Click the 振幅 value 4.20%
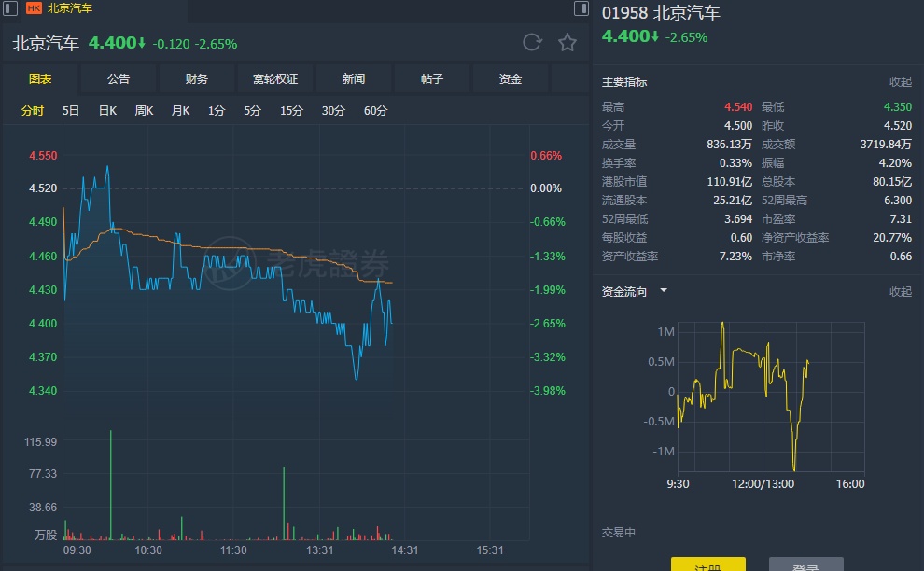The image size is (924, 571). 895,163
